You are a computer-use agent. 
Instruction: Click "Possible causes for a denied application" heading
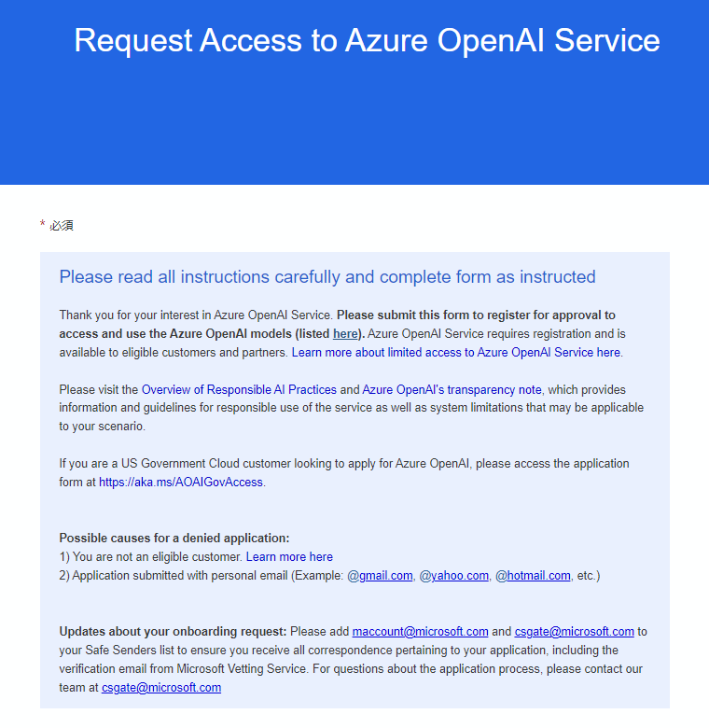[174, 539]
